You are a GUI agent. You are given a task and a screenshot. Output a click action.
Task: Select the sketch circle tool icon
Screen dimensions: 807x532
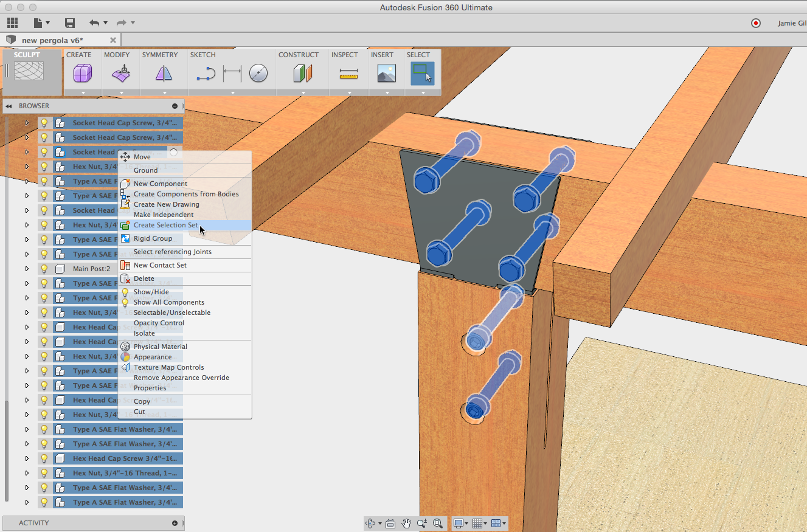pos(258,74)
